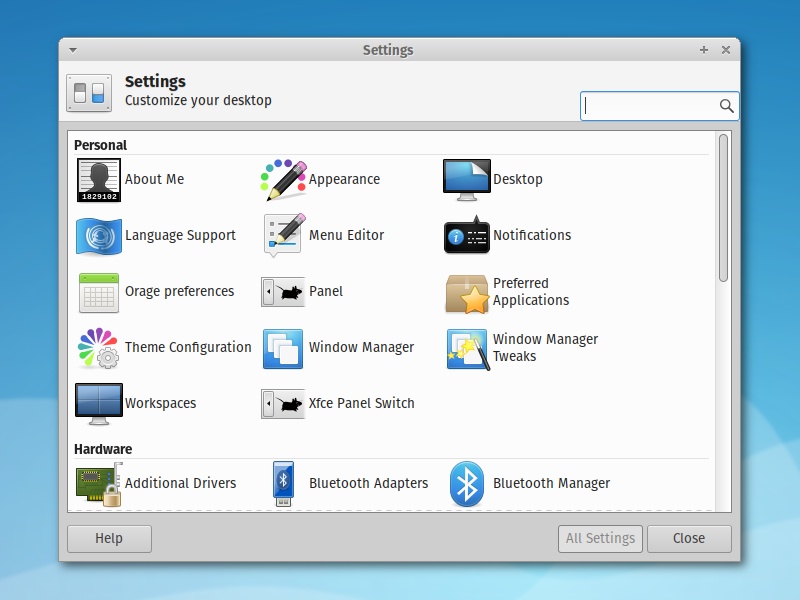This screenshot has width=800, height=600.
Task: Click the Close button
Action: (689, 538)
